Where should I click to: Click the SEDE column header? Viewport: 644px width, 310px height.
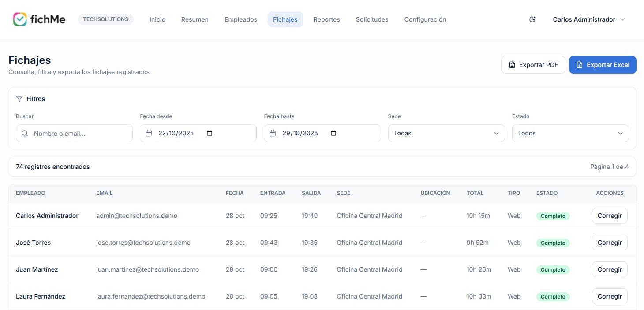pyautogui.click(x=344, y=193)
